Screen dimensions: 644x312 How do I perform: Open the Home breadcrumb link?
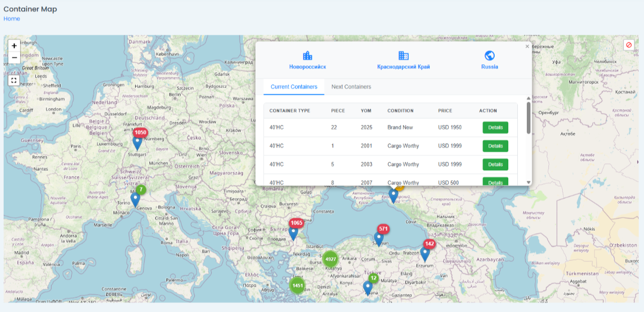[x=11, y=18]
